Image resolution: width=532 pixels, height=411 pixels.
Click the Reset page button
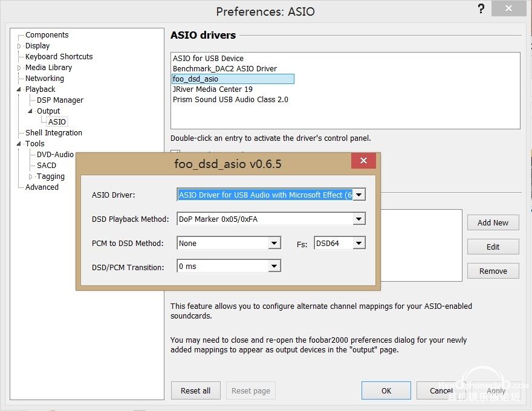pyautogui.click(x=251, y=390)
